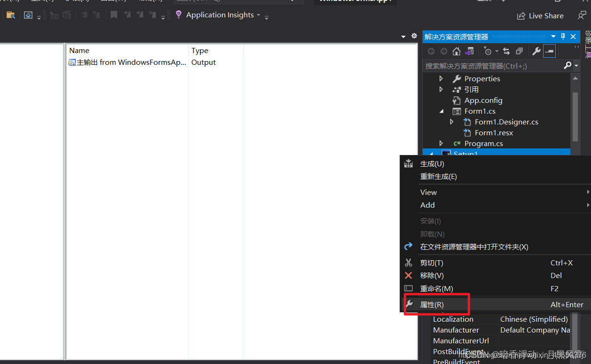Click the Live Share button
Image resolution: width=591 pixels, height=364 pixels.
(x=540, y=15)
